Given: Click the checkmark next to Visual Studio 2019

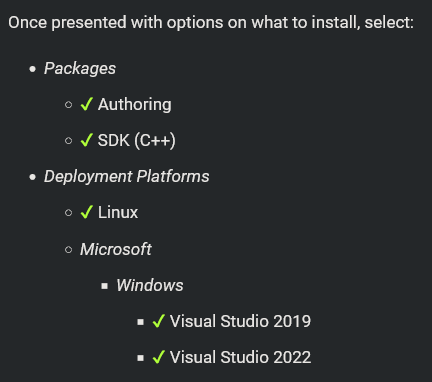Looking at the screenshot, I should 159,321.
